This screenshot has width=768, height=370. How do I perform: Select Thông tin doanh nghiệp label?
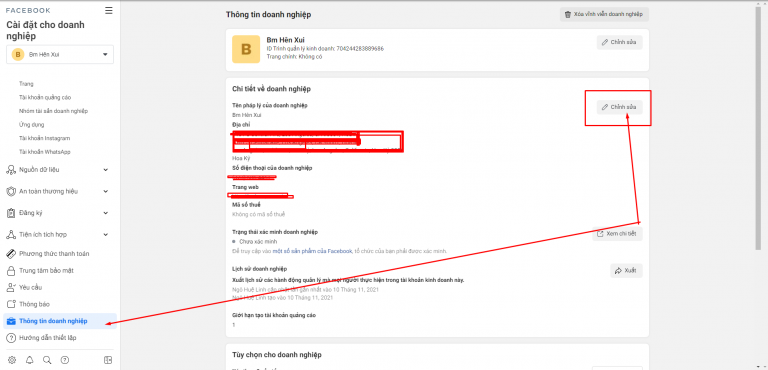coord(53,321)
